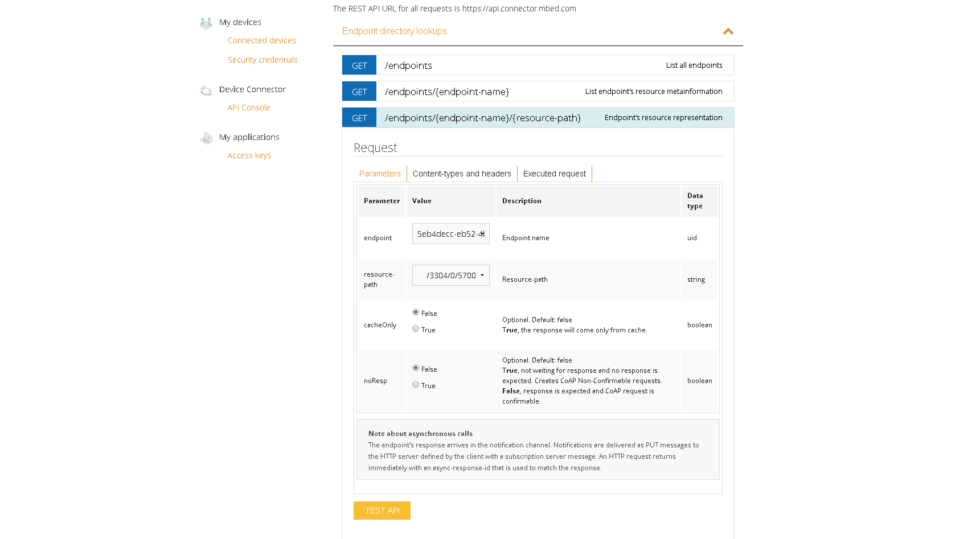The height and width of the screenshot is (539, 980).
Task: Click the Device Connector cloud icon
Action: pos(206,90)
